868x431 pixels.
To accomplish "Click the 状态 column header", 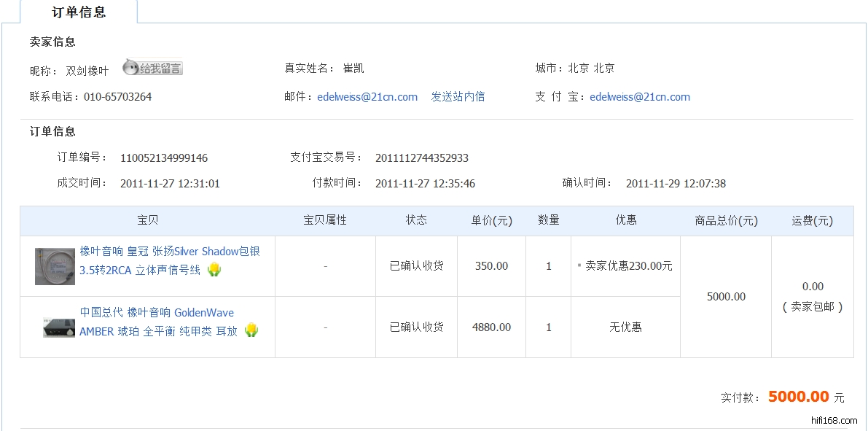I will click(416, 220).
